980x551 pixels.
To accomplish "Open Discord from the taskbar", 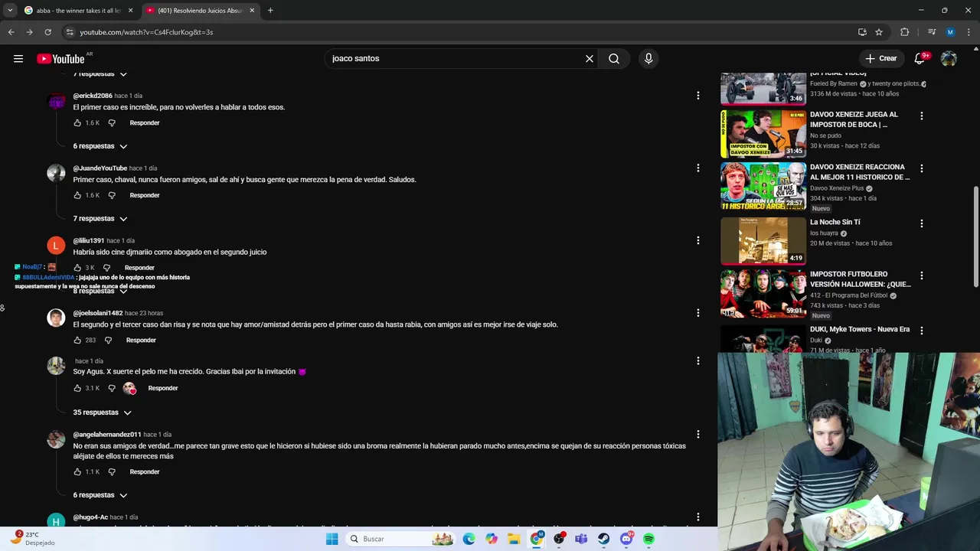I will [x=626, y=539].
